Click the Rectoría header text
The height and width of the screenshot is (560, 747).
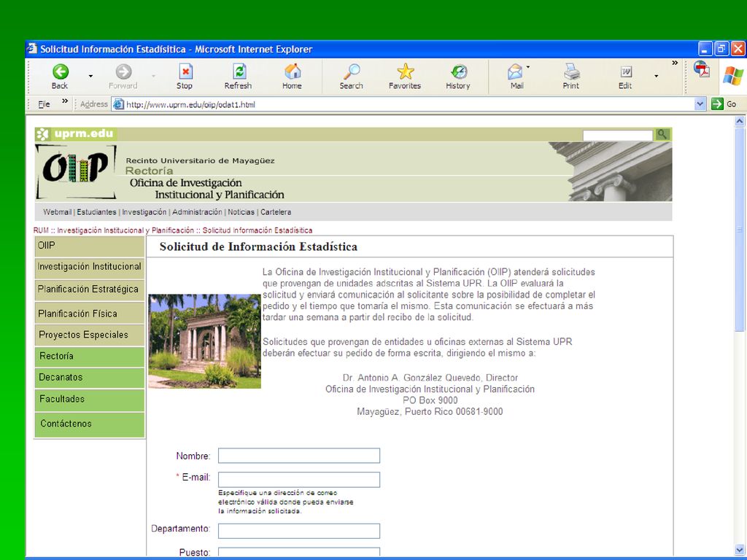(x=149, y=171)
